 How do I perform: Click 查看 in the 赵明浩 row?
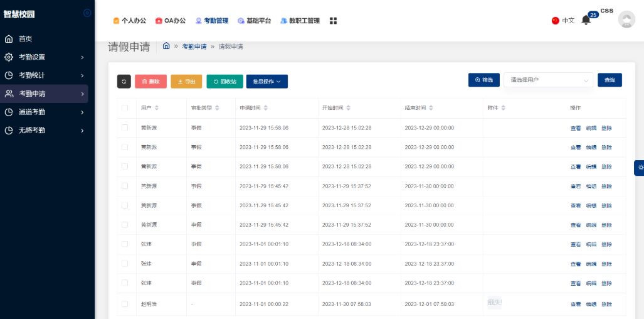[x=576, y=305]
